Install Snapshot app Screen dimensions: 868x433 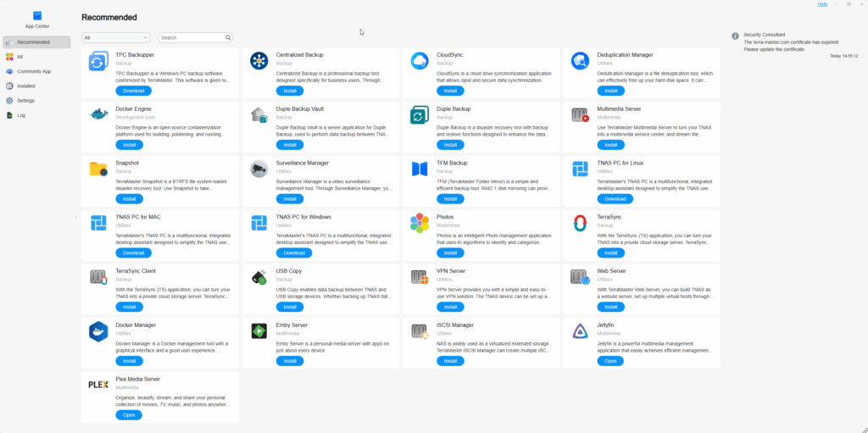pyautogui.click(x=130, y=199)
